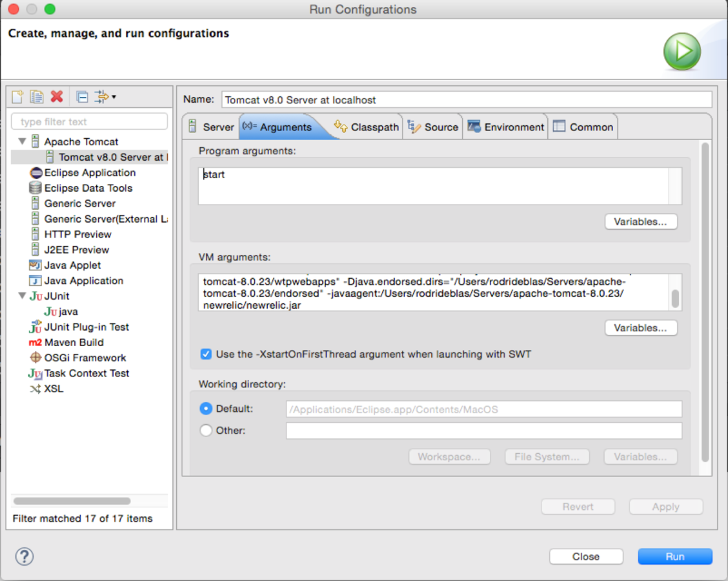Image resolution: width=728 pixels, height=581 pixels.
Task: Click Variables button under Program arguments
Action: click(x=641, y=221)
